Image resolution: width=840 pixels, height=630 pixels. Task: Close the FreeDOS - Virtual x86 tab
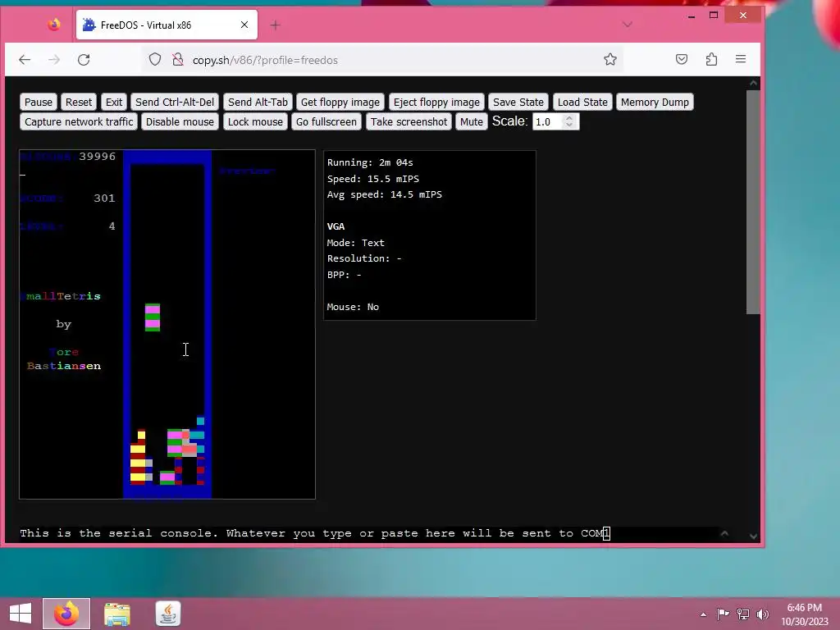point(244,25)
